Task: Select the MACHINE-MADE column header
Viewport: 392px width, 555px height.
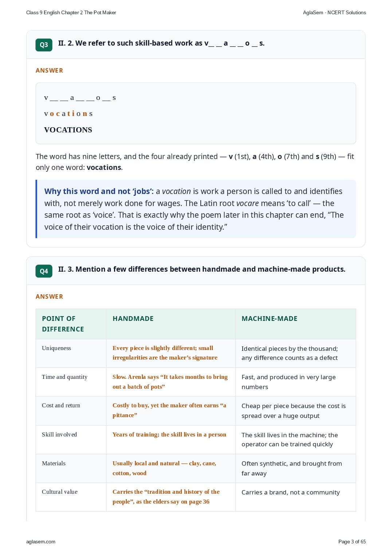Action: point(270,319)
